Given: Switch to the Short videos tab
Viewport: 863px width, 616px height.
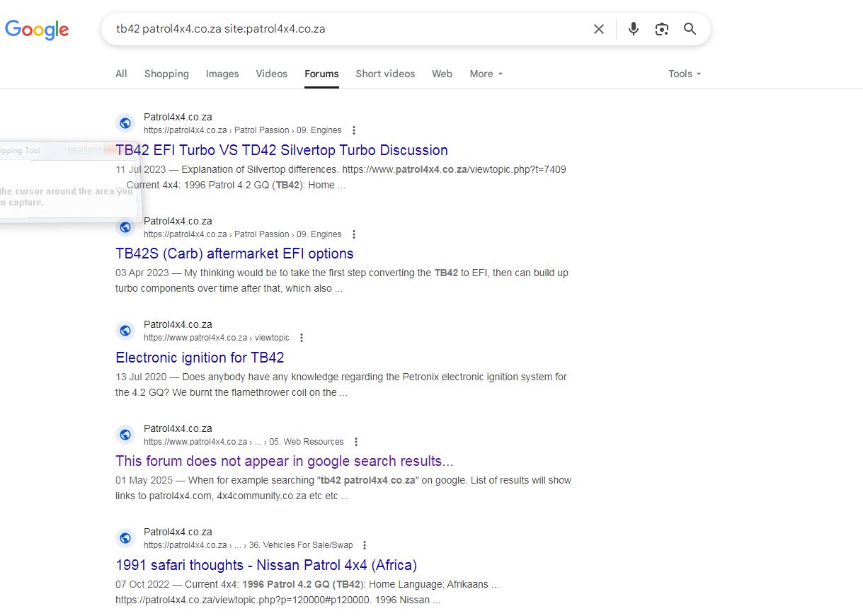Looking at the screenshot, I should click(385, 74).
